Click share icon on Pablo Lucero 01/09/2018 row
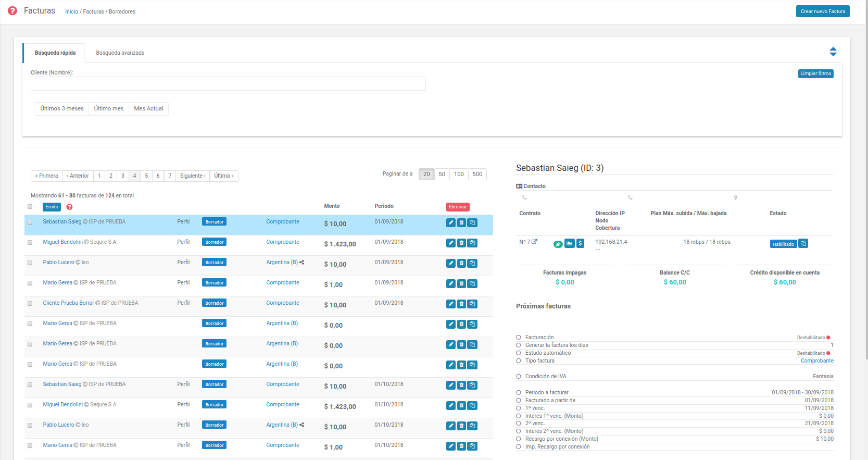The width and height of the screenshot is (868, 460). click(301, 262)
